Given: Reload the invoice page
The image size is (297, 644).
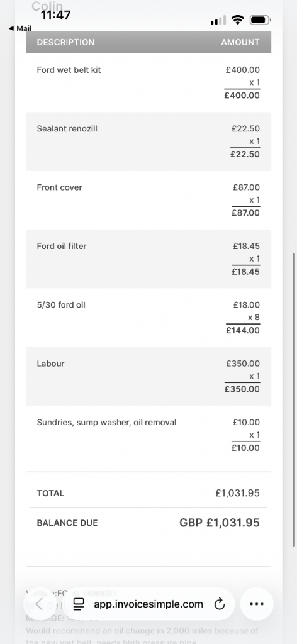Looking at the screenshot, I should click(x=220, y=604).
